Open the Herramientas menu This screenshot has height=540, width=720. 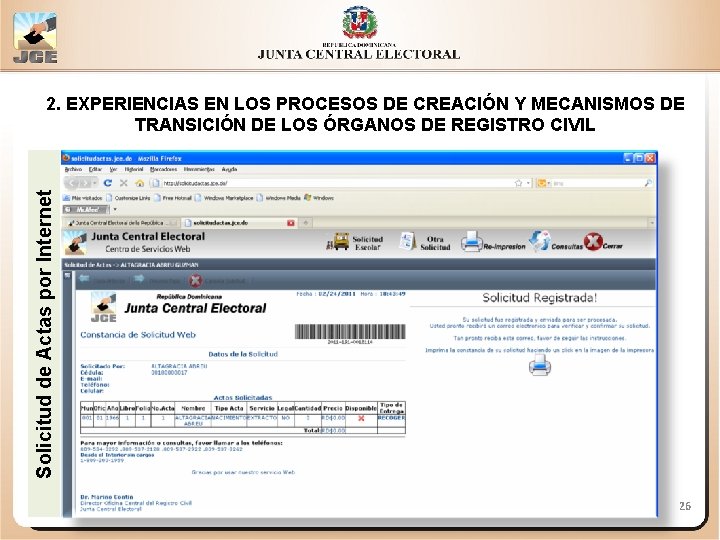coord(199,169)
